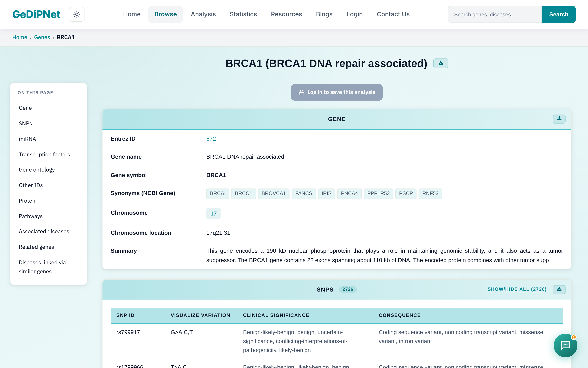Screen dimensions: 588x368
Task: Download the SNPS section data
Action: [x=559, y=289]
